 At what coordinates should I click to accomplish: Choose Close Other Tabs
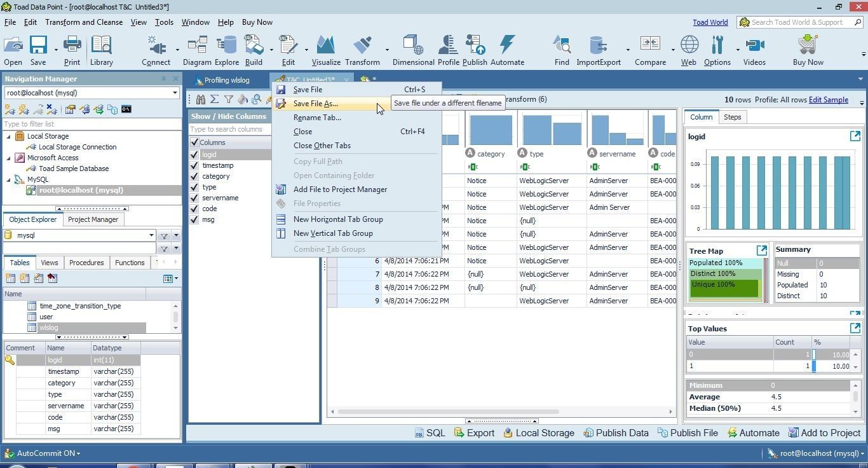pos(356,146)
